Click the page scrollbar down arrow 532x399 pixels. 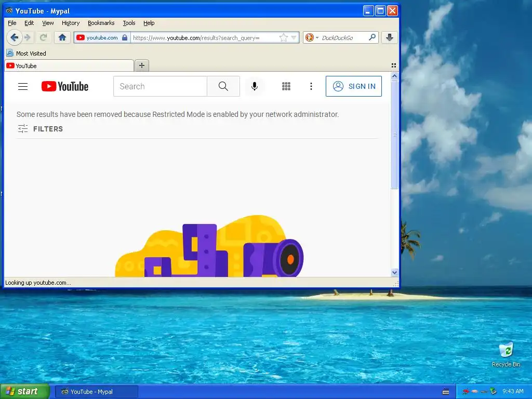(x=394, y=272)
